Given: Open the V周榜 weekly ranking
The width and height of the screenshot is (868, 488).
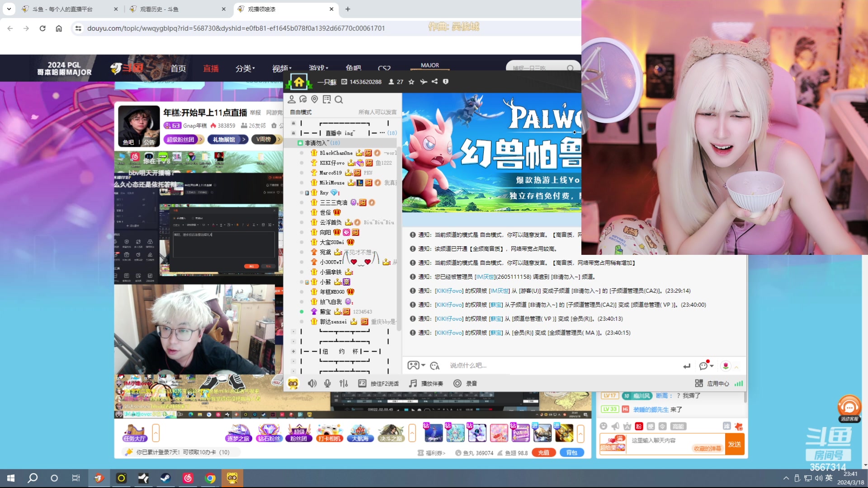Looking at the screenshot, I should click(x=267, y=140).
